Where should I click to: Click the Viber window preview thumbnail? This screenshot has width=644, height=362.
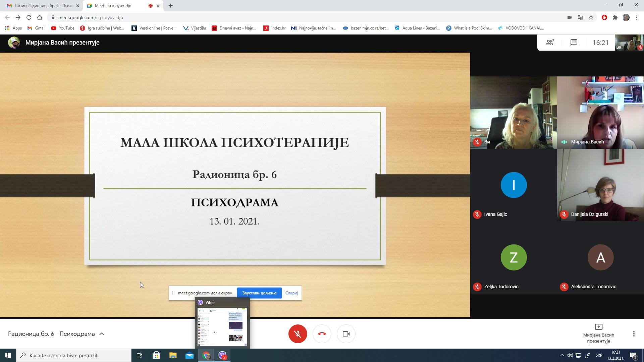[x=222, y=326]
